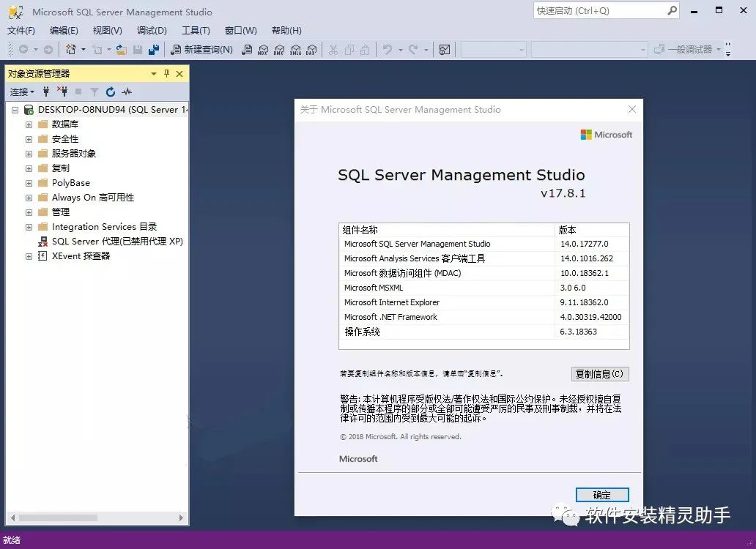Click the DAX query icon
The width and height of the screenshot is (756, 549).
311,50
